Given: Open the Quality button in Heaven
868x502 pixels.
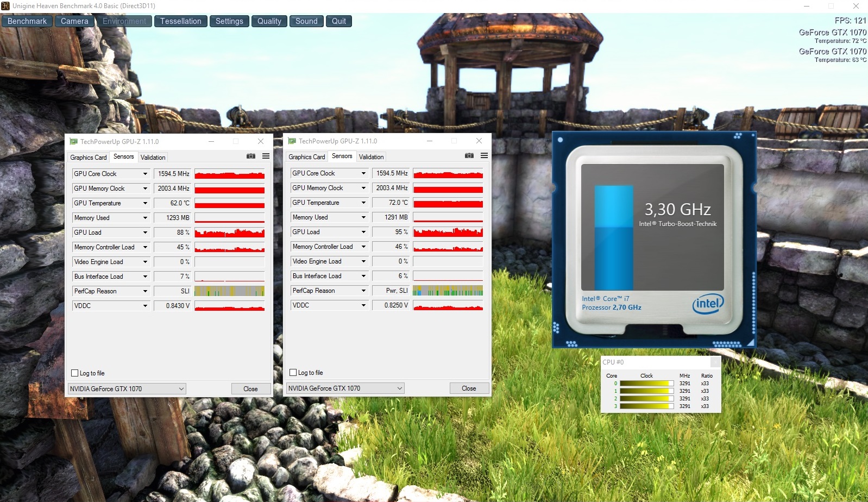Looking at the screenshot, I should click(x=269, y=21).
